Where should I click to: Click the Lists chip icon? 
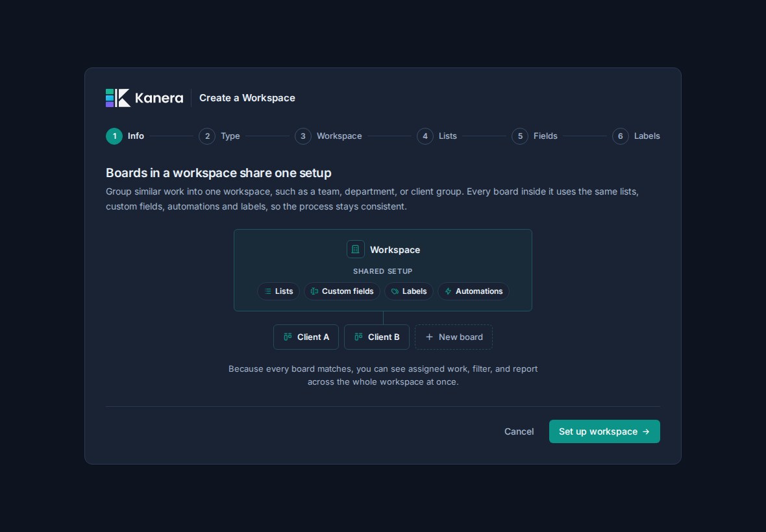[x=267, y=291]
